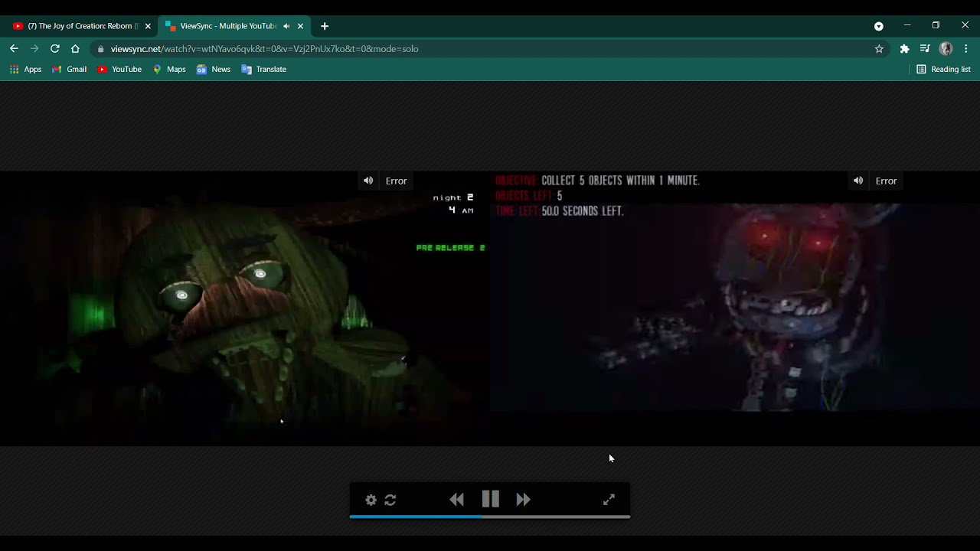
Task: Rewind all videos with the back arrows
Action: click(457, 500)
